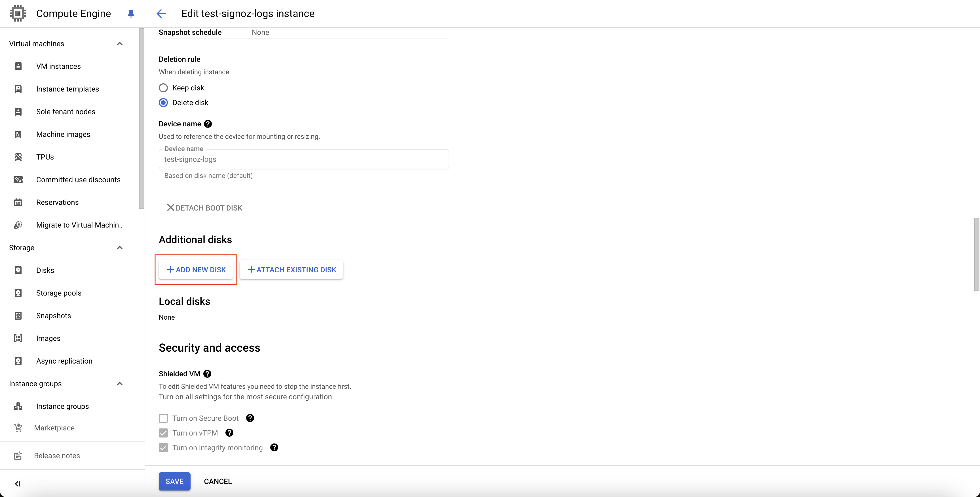The width and height of the screenshot is (980, 497).
Task: Click the Instance groups sidebar icon
Action: coord(18,406)
